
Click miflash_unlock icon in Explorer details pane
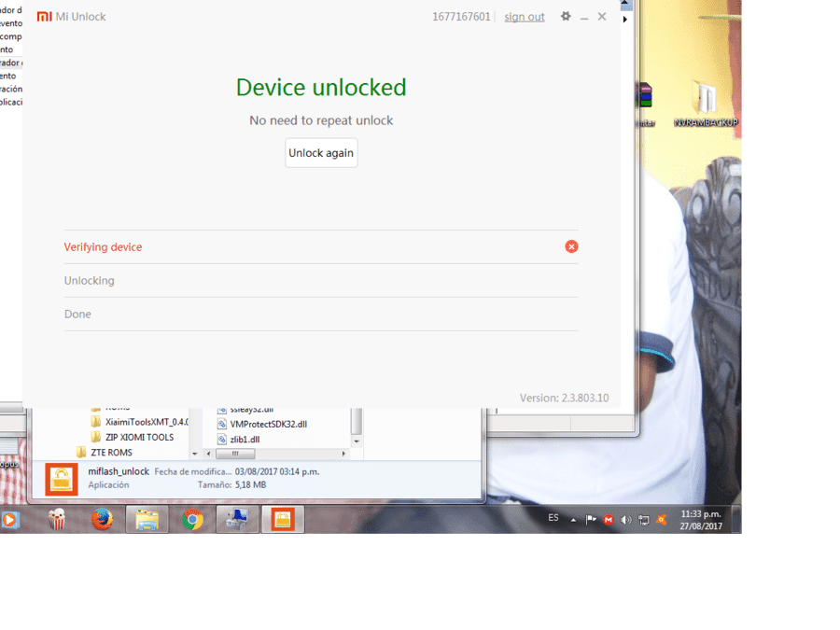coord(61,479)
